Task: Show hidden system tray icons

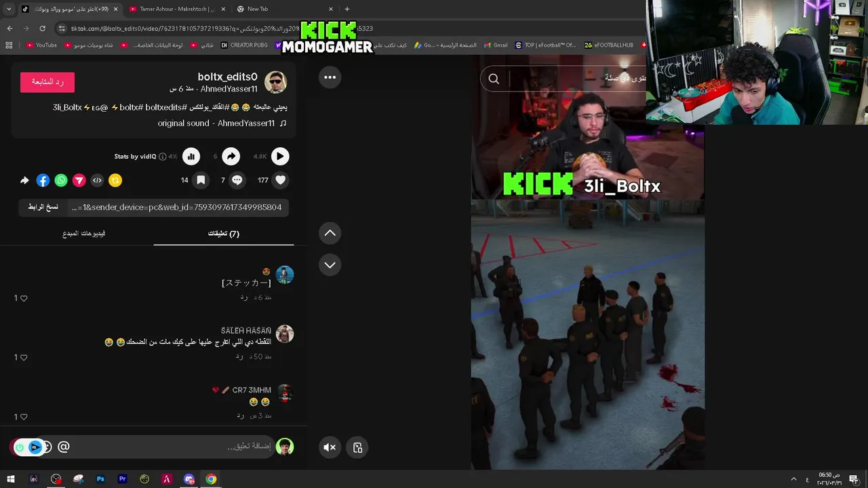Action: click(x=793, y=479)
